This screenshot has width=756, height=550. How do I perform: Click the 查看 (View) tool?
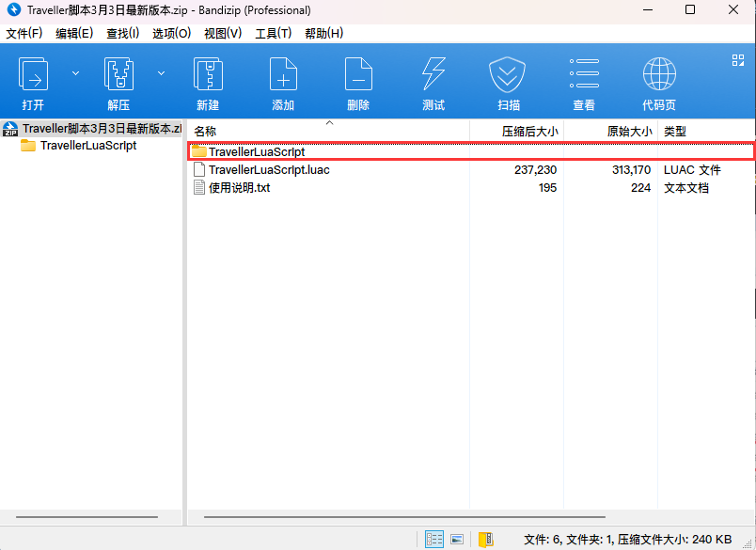(x=583, y=81)
